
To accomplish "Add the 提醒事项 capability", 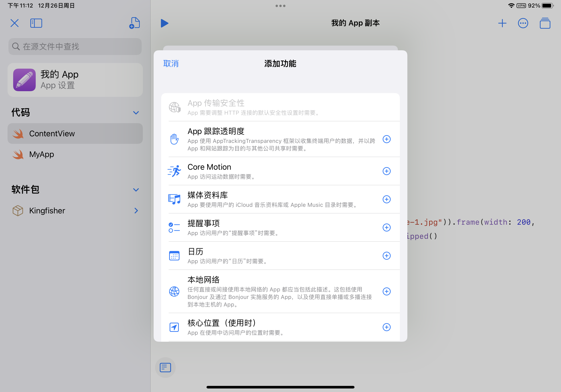I will 386,227.
